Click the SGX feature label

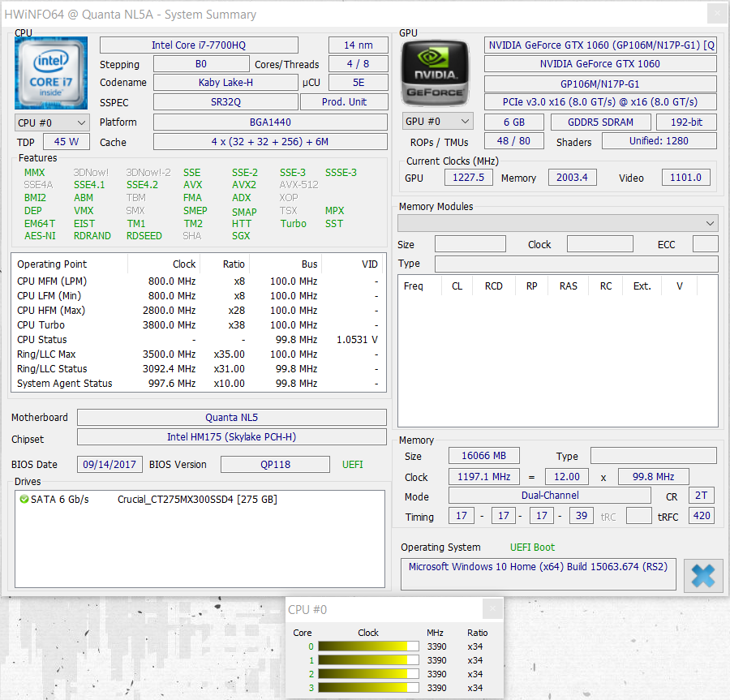click(x=241, y=236)
